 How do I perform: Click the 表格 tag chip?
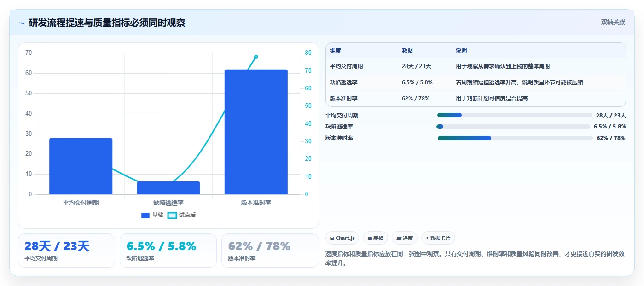pyautogui.click(x=375, y=238)
